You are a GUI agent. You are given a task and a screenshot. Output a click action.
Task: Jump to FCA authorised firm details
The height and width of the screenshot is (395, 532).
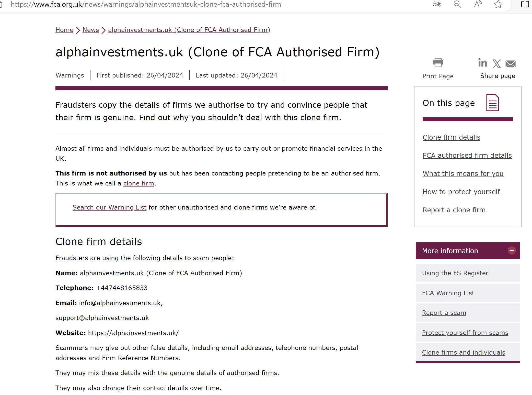coord(467,156)
